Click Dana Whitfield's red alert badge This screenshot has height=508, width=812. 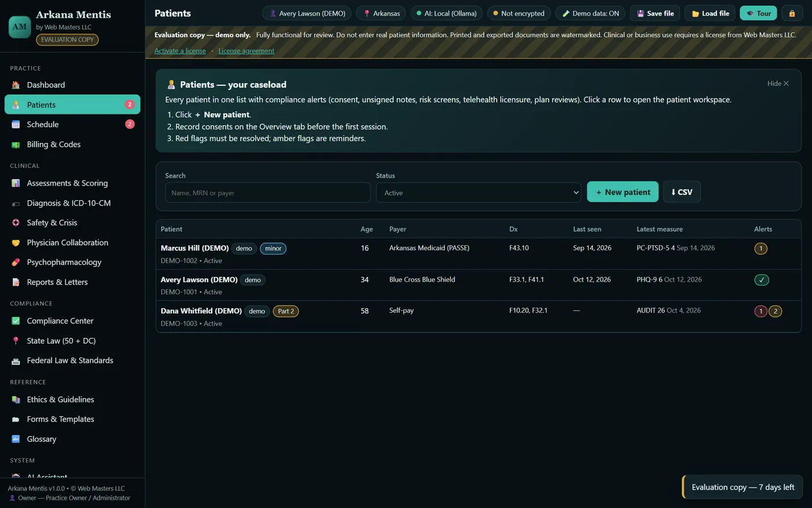[760, 311]
